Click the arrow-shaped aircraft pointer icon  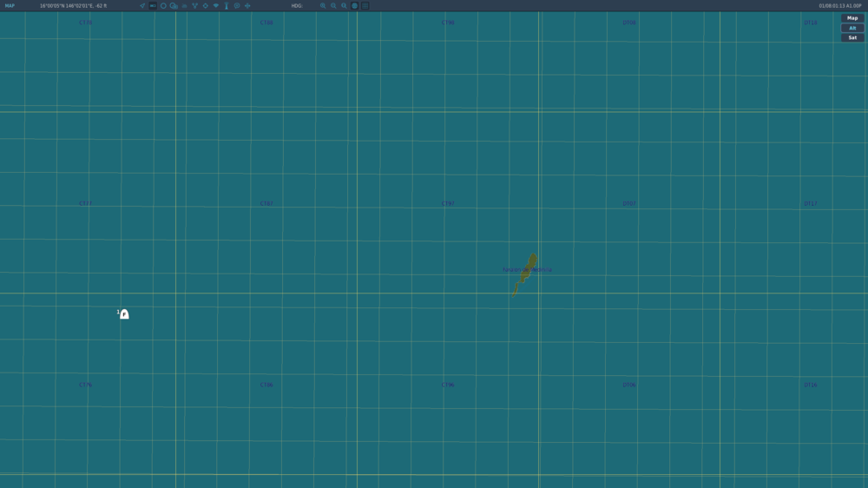click(142, 5)
